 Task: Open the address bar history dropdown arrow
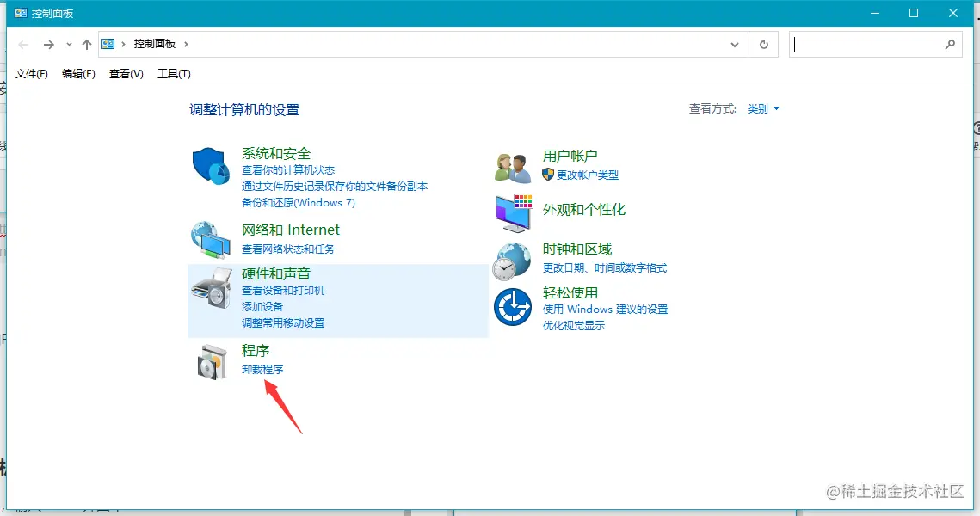click(x=734, y=44)
